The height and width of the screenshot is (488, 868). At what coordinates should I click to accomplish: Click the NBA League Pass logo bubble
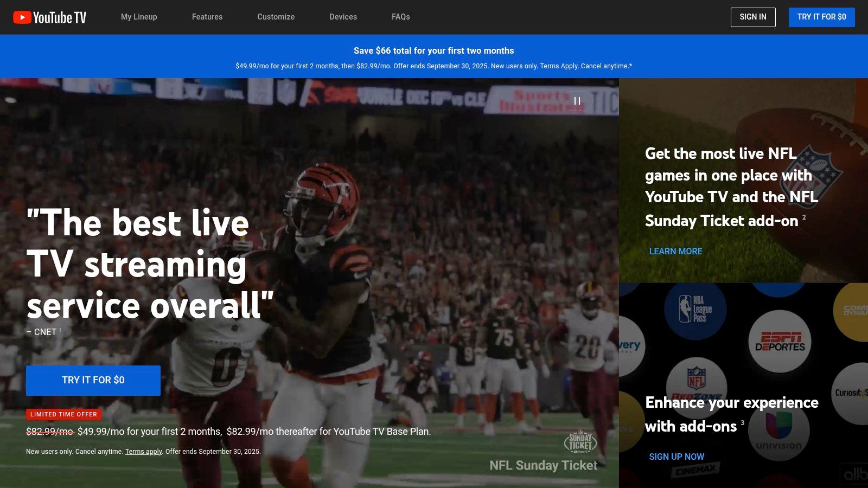(695, 309)
